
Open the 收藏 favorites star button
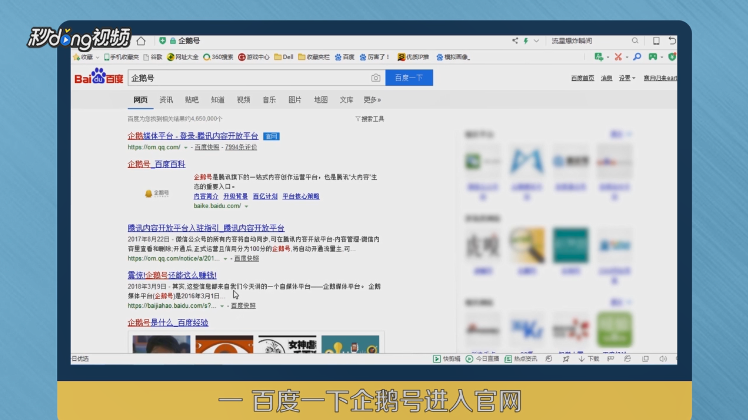[x=83, y=57]
